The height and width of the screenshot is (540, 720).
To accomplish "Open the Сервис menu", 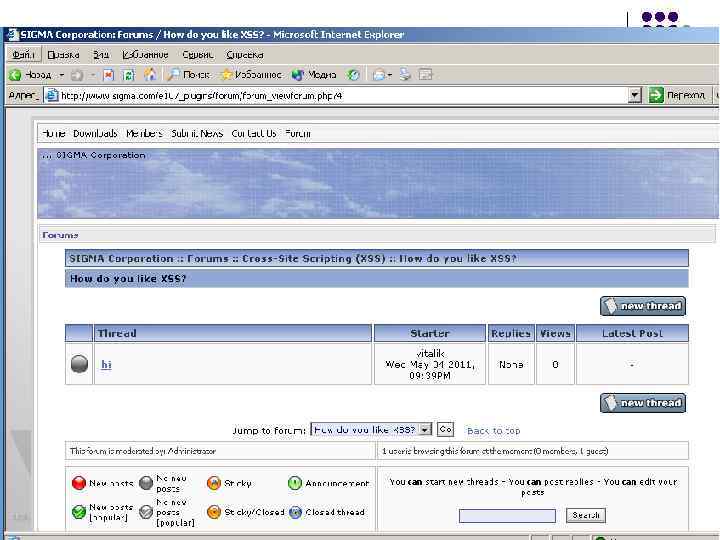I will 197,55.
